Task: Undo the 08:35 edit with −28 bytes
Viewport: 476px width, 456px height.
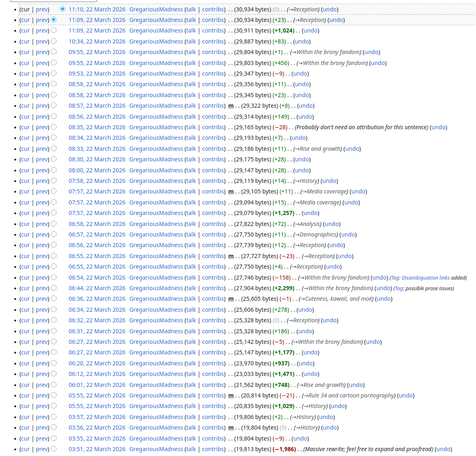Action: (x=438, y=127)
